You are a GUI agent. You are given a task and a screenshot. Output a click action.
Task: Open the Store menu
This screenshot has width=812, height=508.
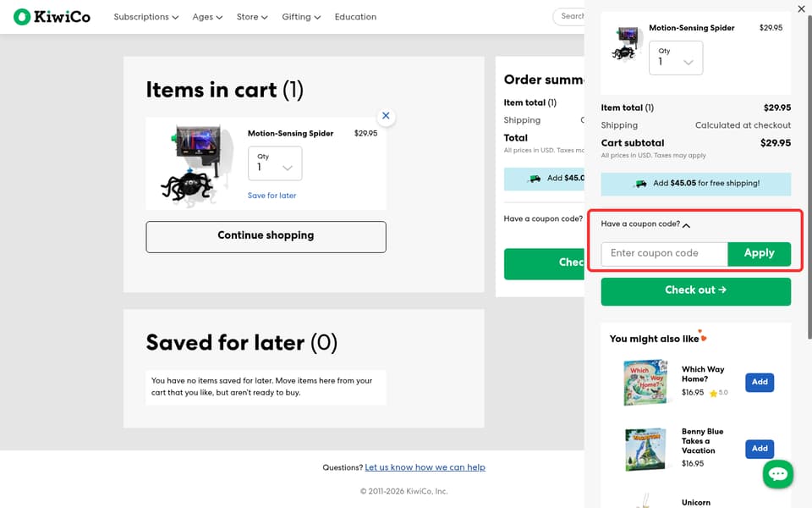(x=252, y=17)
